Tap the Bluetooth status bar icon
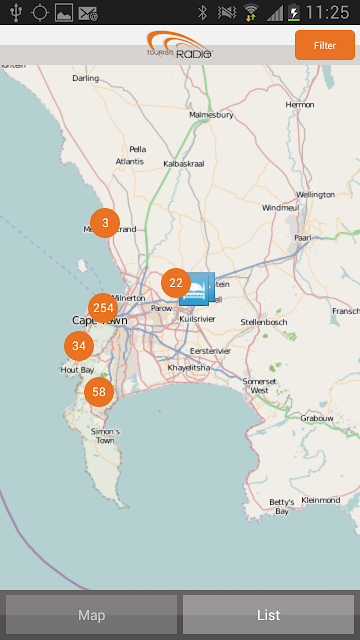Viewport: 360px width, 640px height. click(202, 12)
